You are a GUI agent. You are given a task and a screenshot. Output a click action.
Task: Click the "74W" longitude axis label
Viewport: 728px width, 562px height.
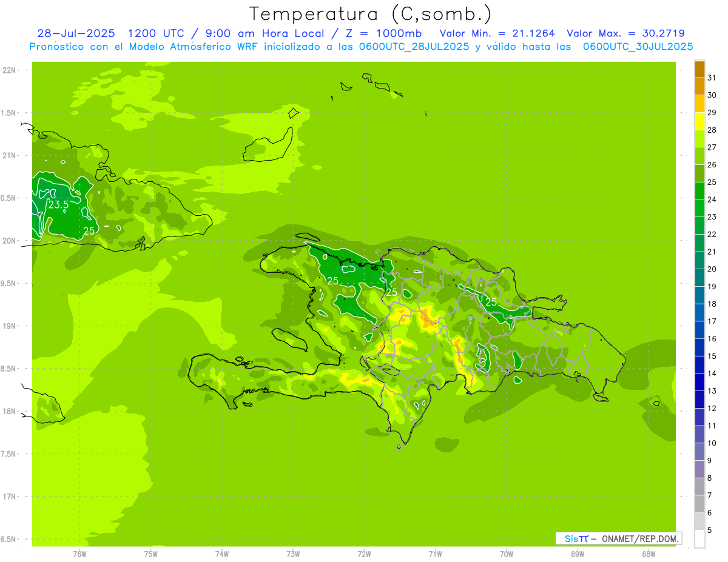click(x=221, y=554)
